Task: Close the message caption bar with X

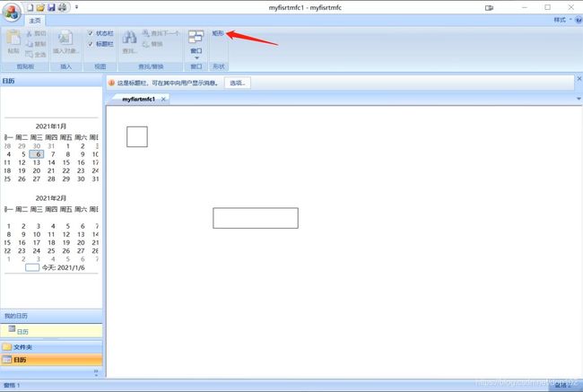Action: 579,79
